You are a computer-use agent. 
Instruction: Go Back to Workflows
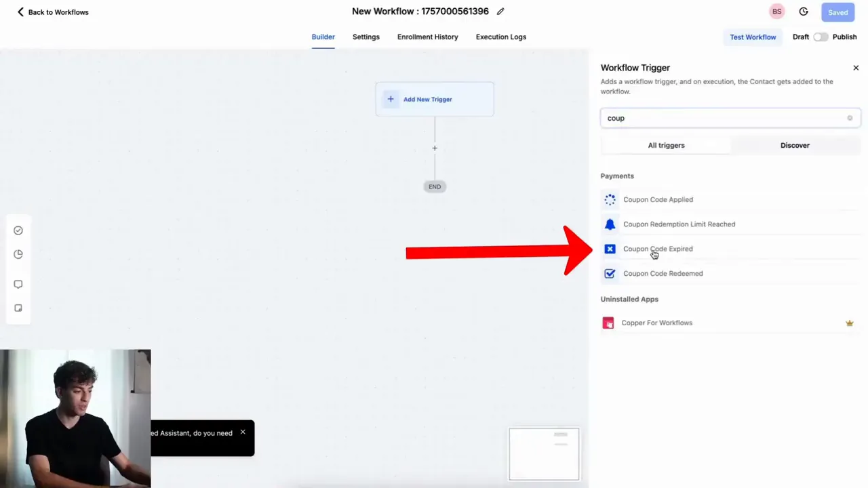52,12
